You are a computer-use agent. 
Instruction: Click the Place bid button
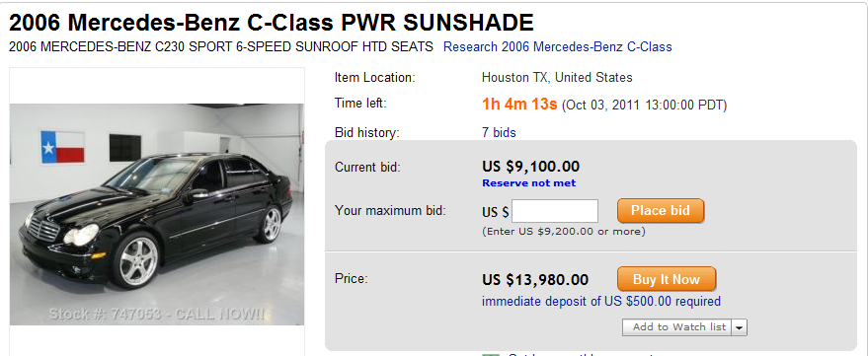tap(661, 211)
